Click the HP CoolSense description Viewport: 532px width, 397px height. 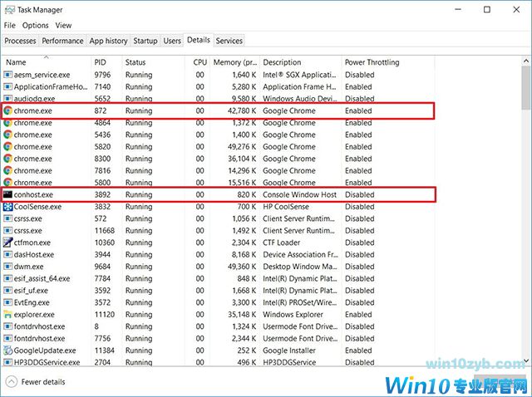pyautogui.click(x=286, y=207)
